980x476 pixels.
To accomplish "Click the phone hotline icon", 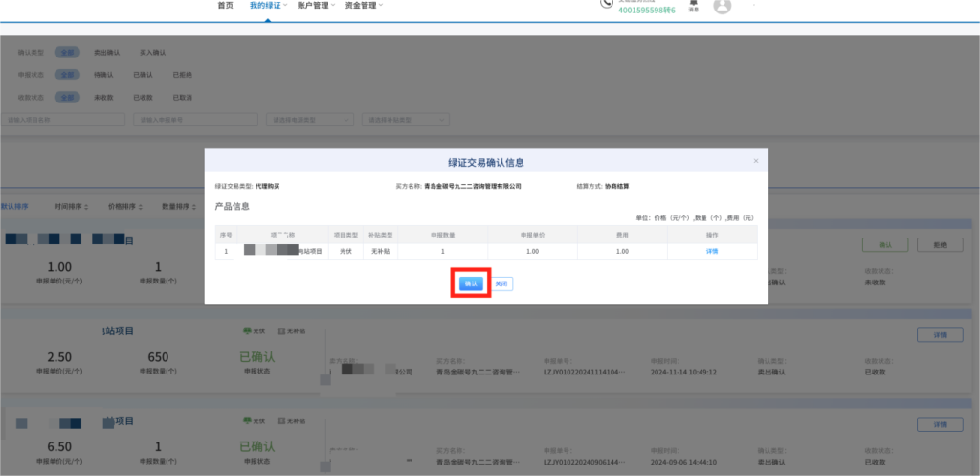I will [607, 4].
